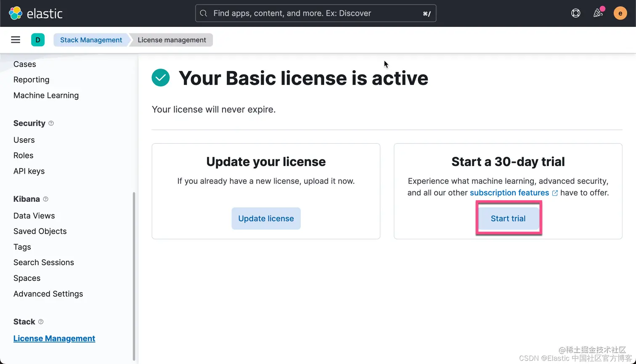Click the 'Update your license' card title
This screenshot has height=364, width=636.
click(266, 162)
